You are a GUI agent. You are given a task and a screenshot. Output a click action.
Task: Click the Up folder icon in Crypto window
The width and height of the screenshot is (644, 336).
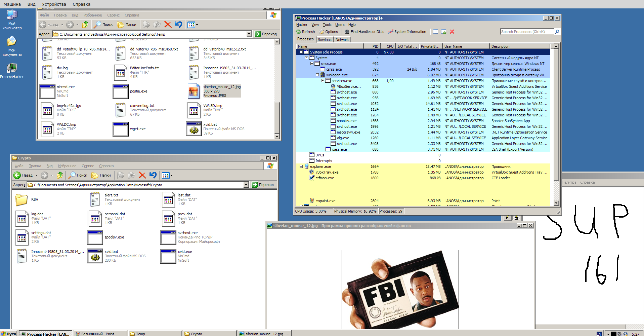coord(60,175)
